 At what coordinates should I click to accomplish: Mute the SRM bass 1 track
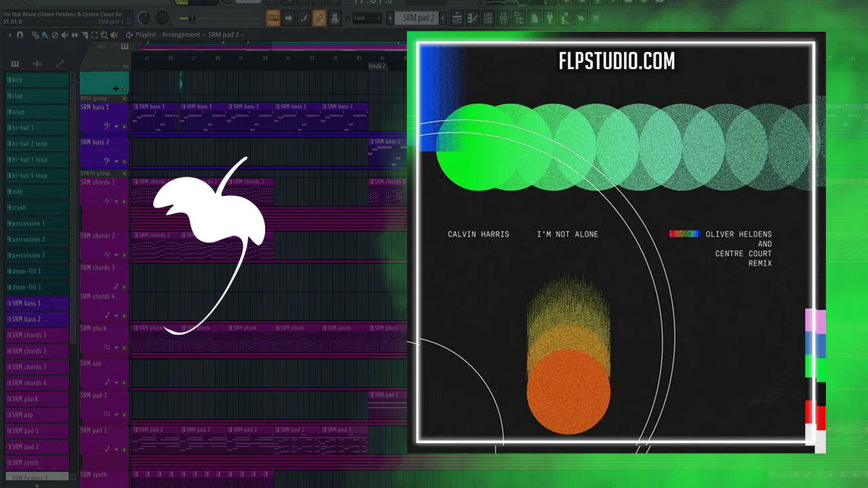tap(124, 126)
